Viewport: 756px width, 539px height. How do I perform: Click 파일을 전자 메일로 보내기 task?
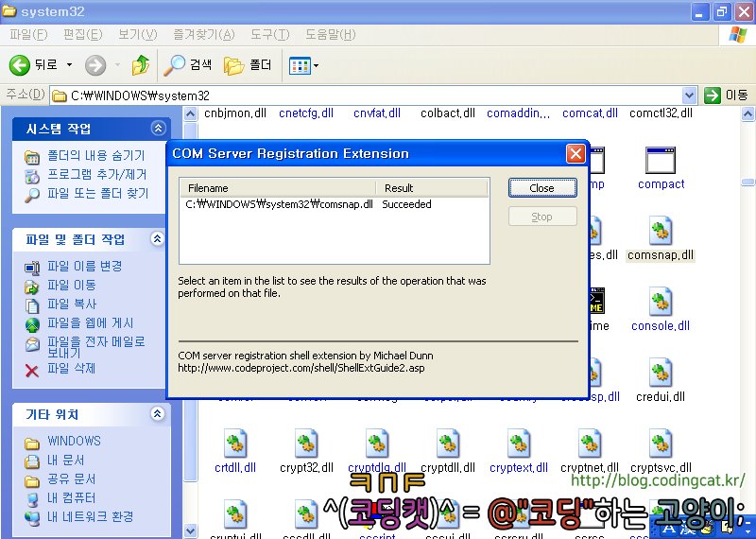coord(96,347)
